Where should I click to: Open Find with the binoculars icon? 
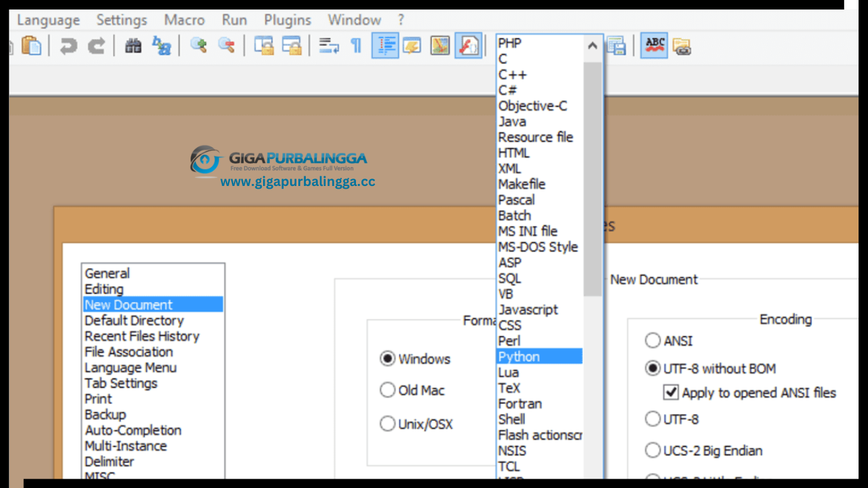[x=134, y=46]
